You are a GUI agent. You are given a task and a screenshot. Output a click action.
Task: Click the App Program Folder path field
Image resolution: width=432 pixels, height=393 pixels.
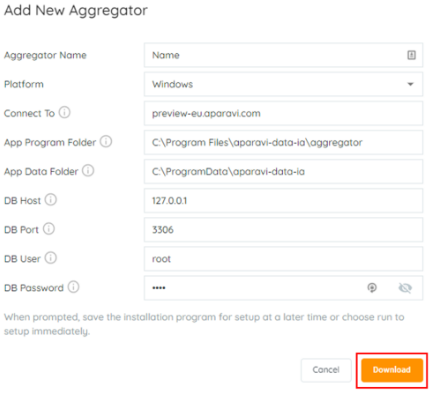coord(283,142)
